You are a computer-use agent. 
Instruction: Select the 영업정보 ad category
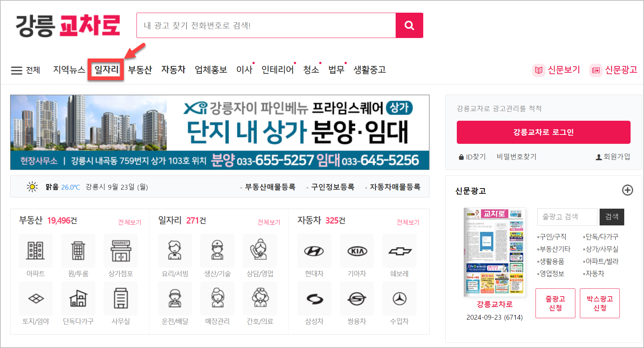coord(552,273)
